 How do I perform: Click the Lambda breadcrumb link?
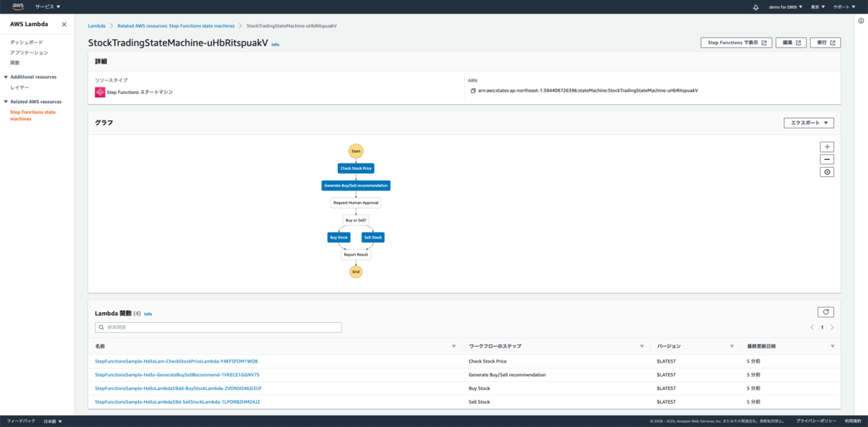[x=96, y=25]
